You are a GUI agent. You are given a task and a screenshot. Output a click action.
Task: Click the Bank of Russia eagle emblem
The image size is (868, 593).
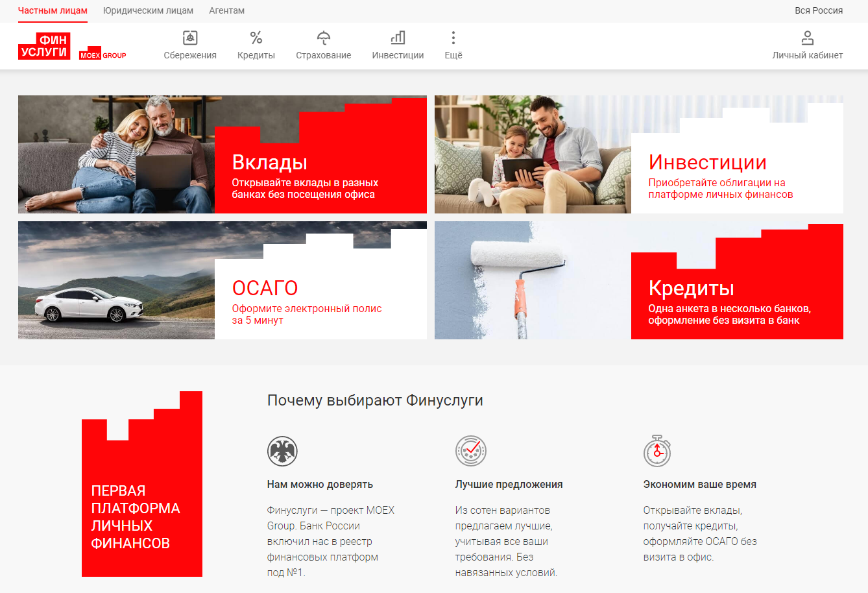[282, 451]
